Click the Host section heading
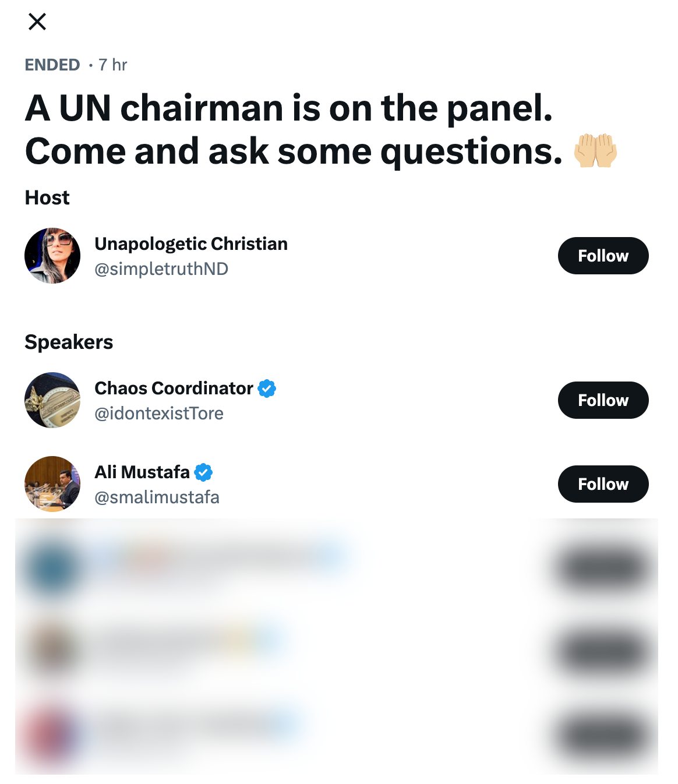 point(47,197)
